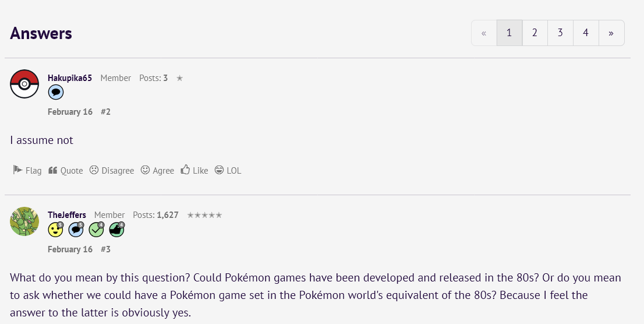The width and height of the screenshot is (644, 324).
Task: Click the "I assume not" post text
Action: tap(41, 140)
